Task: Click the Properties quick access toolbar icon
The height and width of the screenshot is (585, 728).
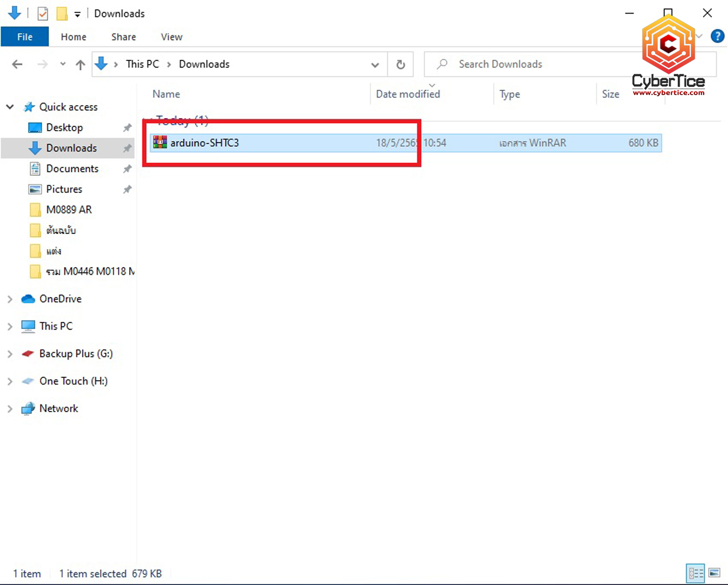Action: [x=43, y=14]
